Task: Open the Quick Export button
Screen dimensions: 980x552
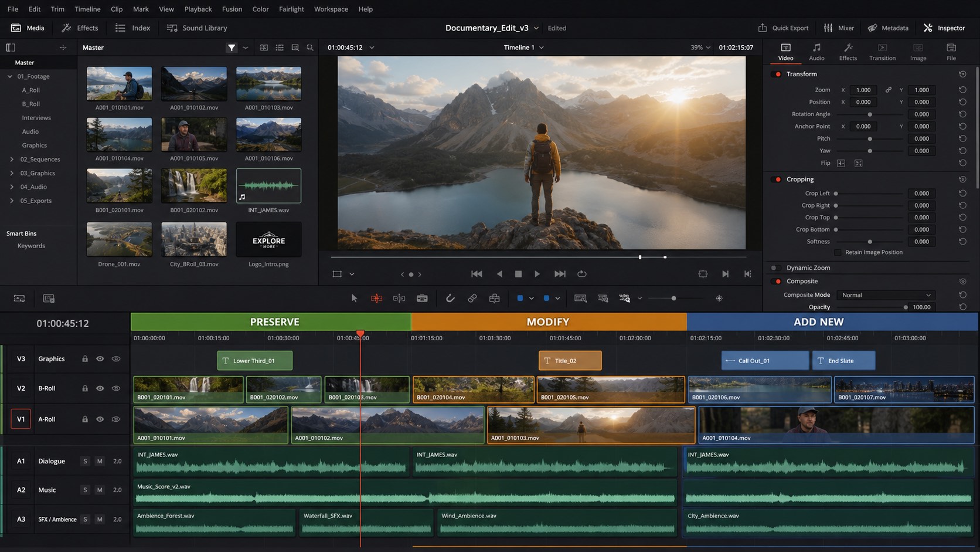Action: pos(783,28)
